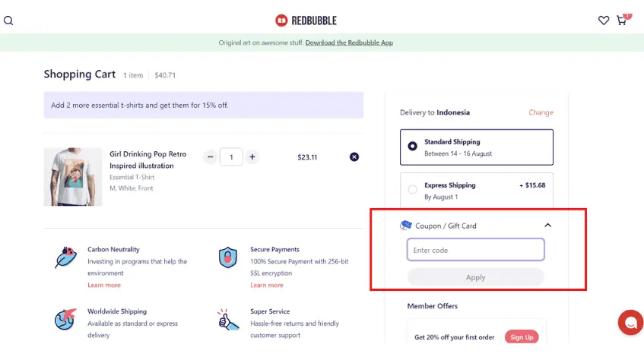The height and width of the screenshot is (357, 644).
Task: Select the Express Shipping option
Action: (x=477, y=191)
